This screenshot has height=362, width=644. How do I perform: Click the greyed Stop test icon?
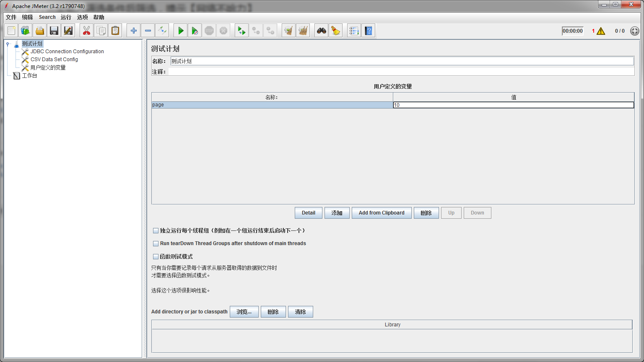point(209,31)
